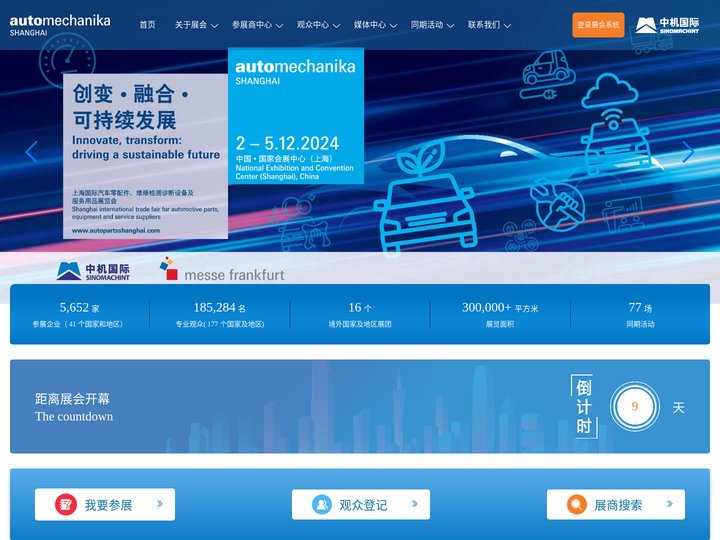The image size is (720, 540).
Task: Open the 关于展会 menu
Action: (x=191, y=25)
